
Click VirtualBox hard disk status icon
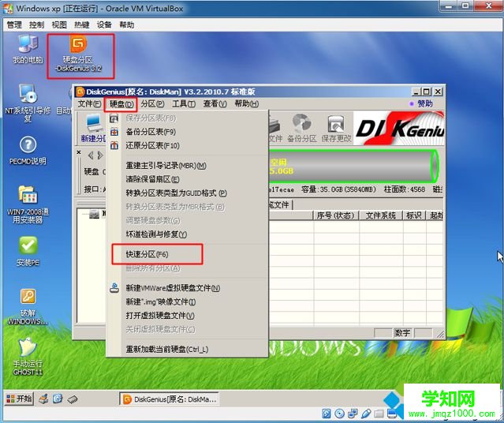(x=327, y=414)
